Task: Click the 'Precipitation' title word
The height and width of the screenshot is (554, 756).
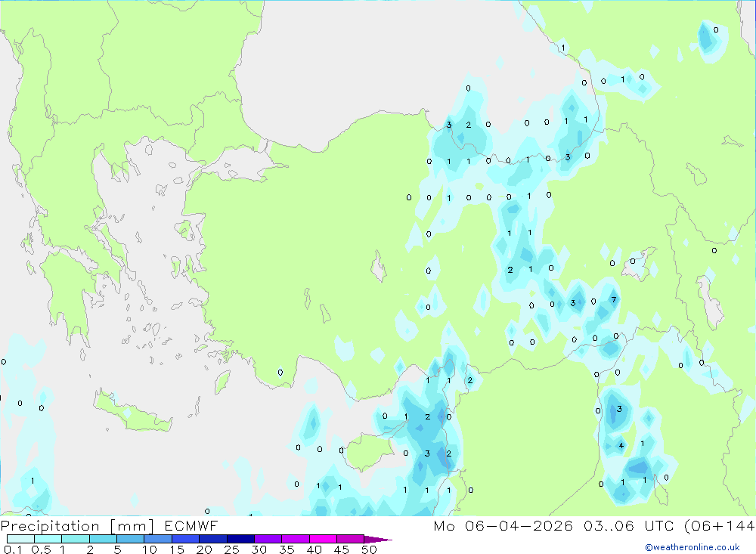Action: (50, 526)
